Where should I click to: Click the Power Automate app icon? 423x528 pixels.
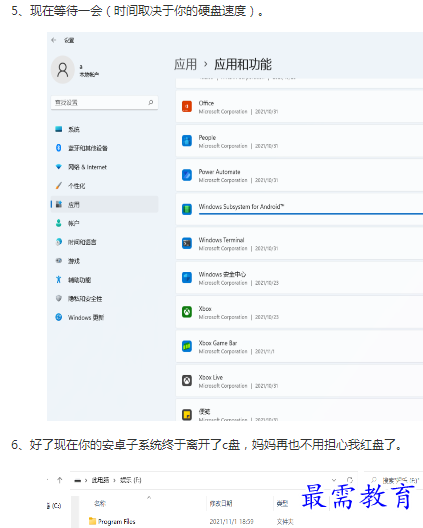pyautogui.click(x=187, y=175)
